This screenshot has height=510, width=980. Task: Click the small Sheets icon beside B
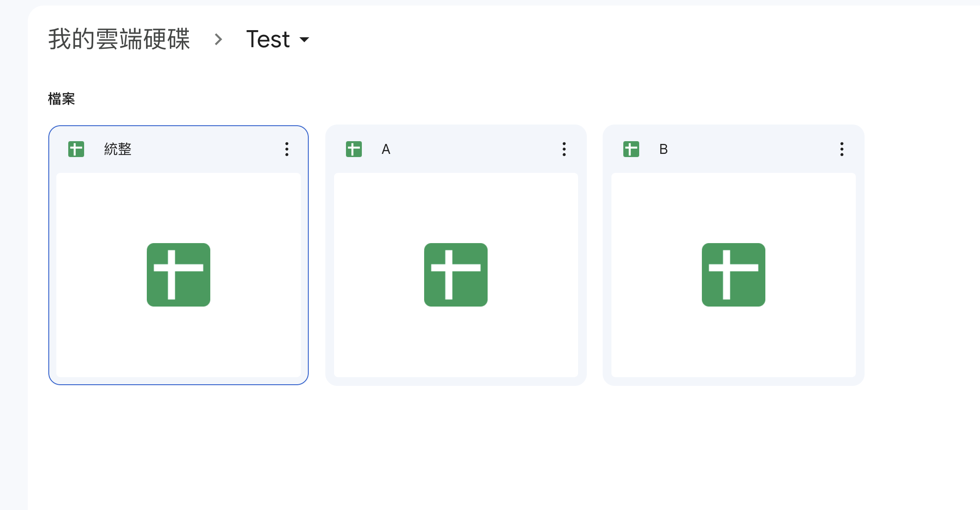coord(631,149)
